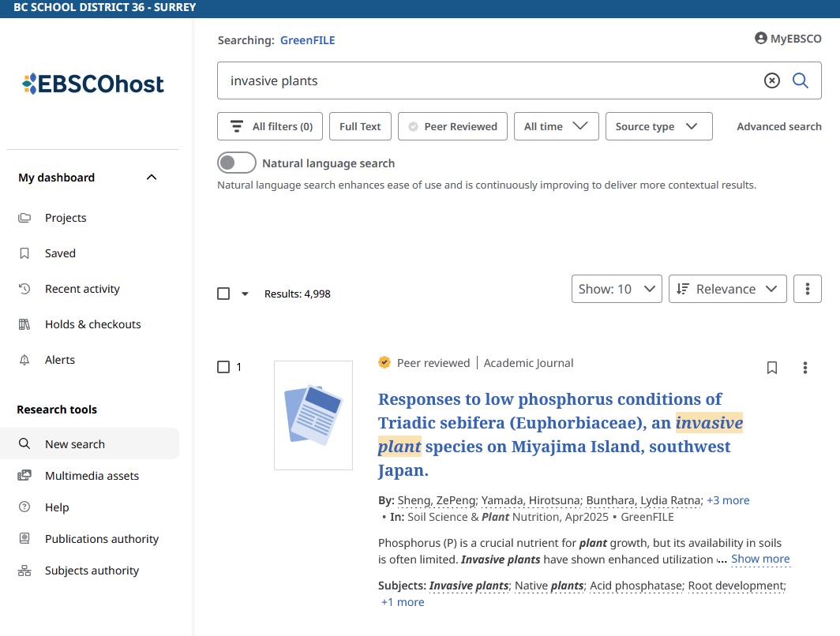This screenshot has height=636, width=840.
Task: Open Acid phosphatase subject link
Action: 636,585
